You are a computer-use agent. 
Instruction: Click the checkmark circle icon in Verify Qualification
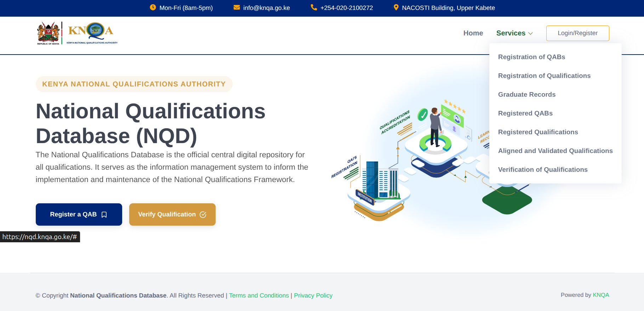coord(203,215)
